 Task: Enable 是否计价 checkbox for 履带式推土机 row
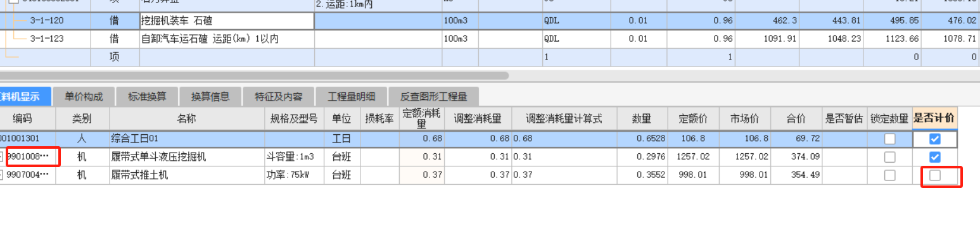(x=934, y=175)
